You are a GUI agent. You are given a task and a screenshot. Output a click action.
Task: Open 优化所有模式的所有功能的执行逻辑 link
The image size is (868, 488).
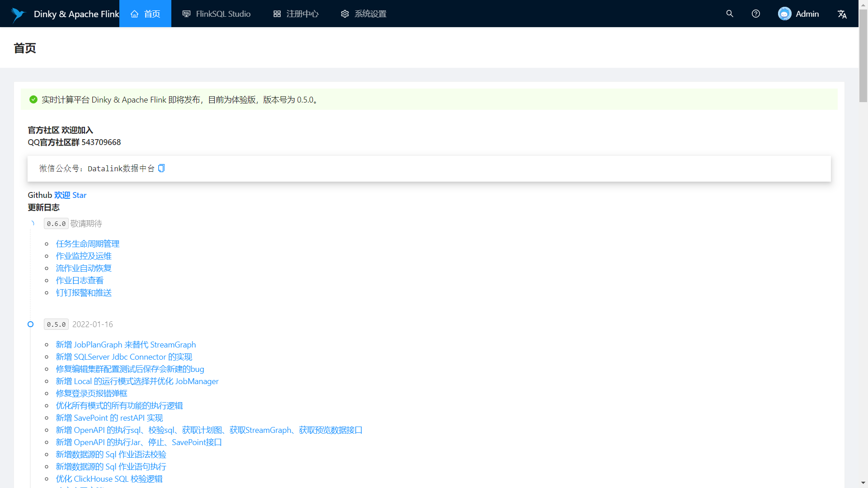pos(119,405)
